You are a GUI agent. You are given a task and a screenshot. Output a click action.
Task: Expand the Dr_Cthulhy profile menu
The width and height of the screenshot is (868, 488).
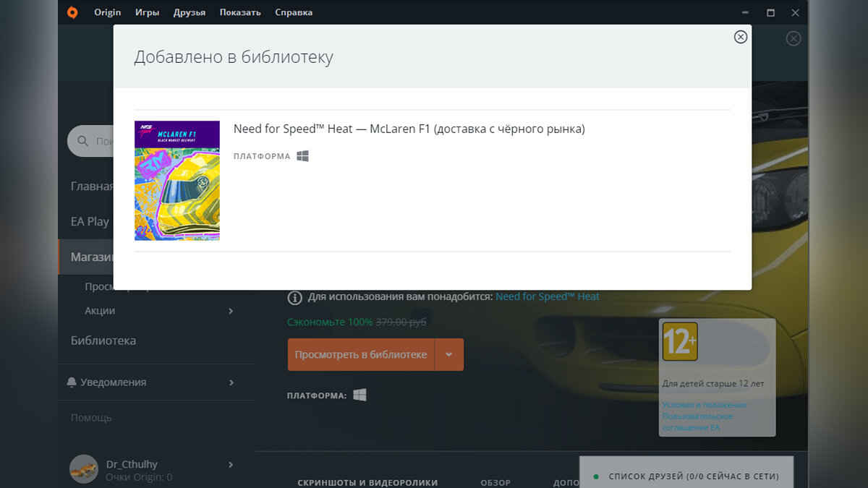pos(231,464)
